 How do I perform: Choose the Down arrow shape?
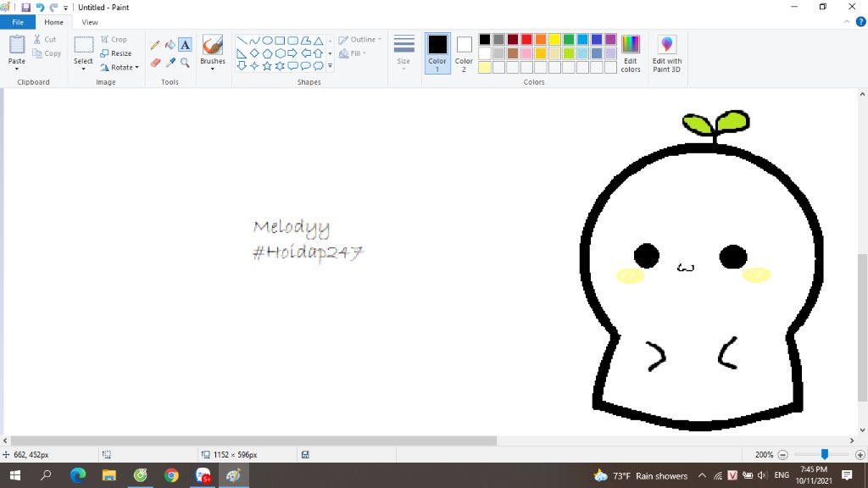coord(242,66)
